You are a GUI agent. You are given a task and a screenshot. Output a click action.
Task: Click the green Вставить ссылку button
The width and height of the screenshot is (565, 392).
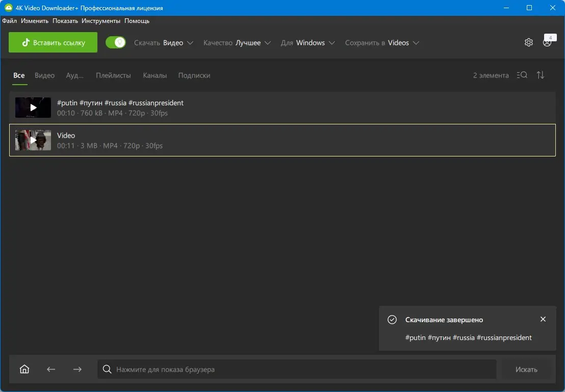[x=53, y=42]
